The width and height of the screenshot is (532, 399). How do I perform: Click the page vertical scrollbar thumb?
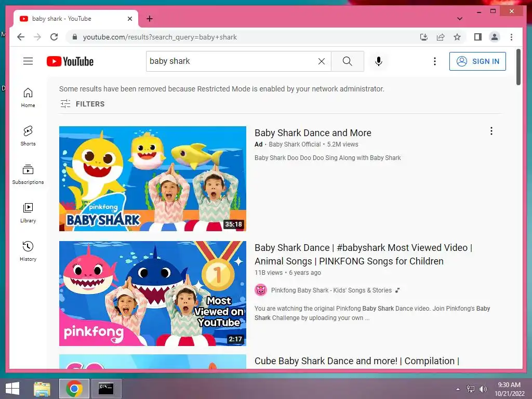[x=518, y=67]
